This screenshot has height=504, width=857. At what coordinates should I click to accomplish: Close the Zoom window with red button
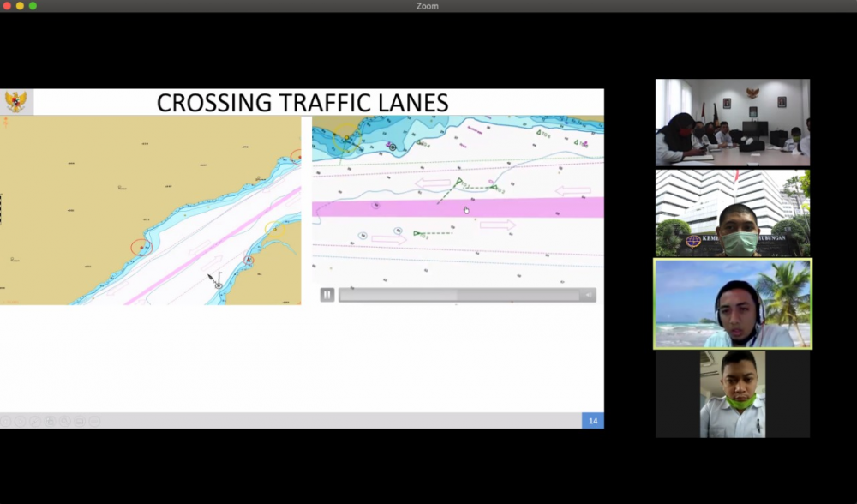(x=7, y=6)
